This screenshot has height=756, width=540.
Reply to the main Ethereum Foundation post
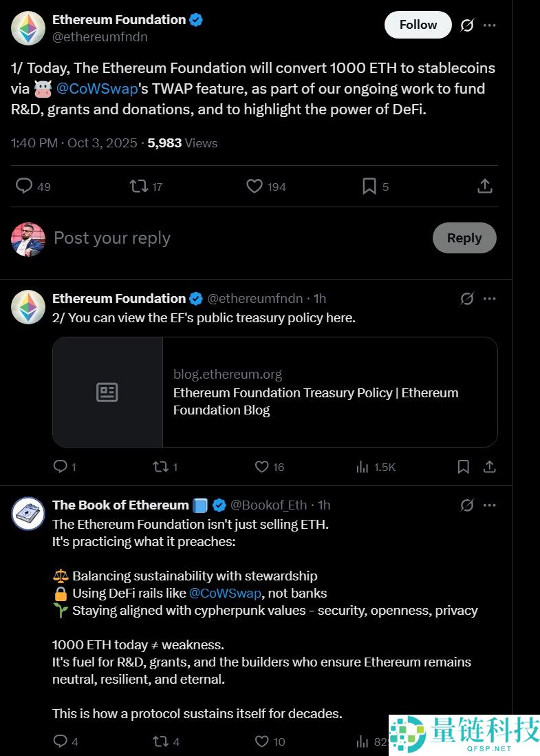[25, 186]
